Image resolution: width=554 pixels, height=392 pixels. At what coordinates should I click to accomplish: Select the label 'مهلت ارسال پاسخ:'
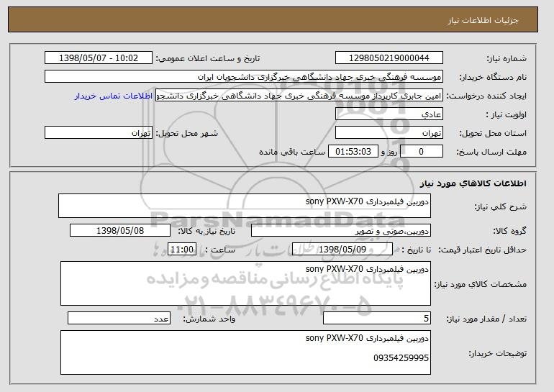[x=491, y=152]
